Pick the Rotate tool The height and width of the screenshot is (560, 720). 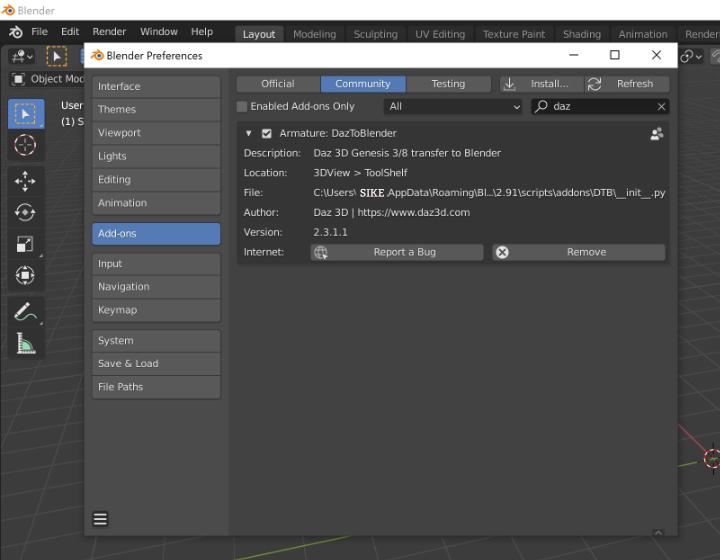25,213
